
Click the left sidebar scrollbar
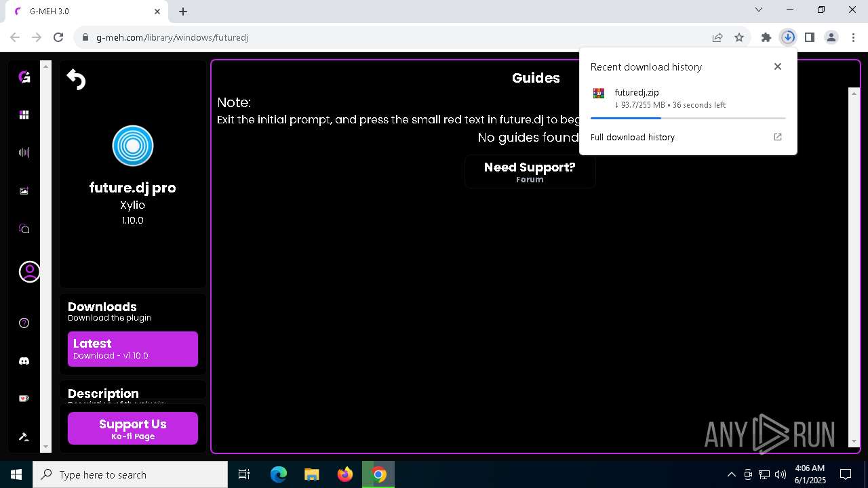46,256
